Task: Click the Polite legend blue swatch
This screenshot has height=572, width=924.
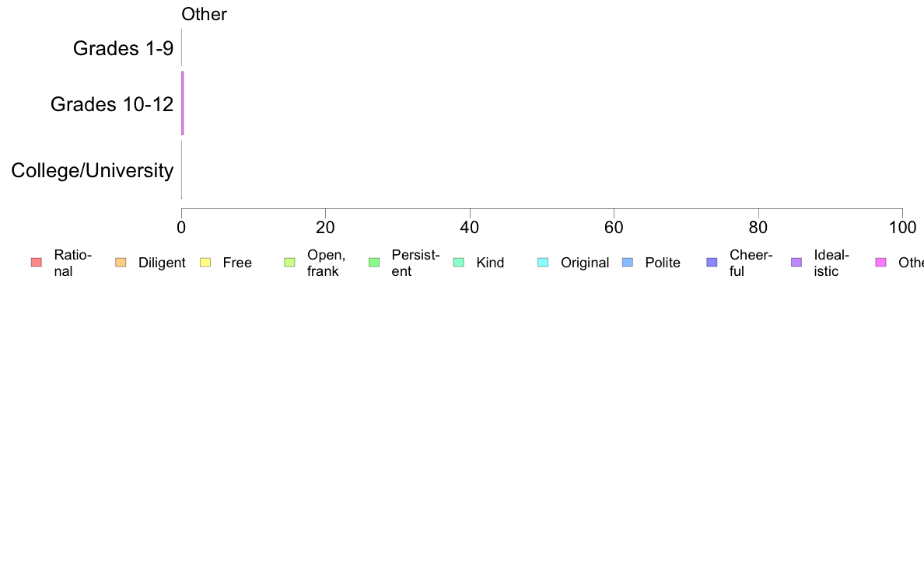Action: (x=628, y=263)
